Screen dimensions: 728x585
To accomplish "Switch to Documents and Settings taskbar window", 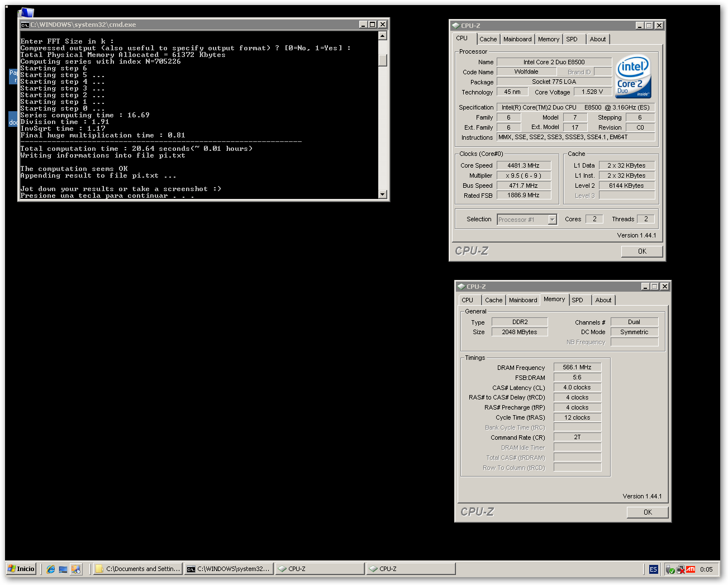I will coord(138,569).
